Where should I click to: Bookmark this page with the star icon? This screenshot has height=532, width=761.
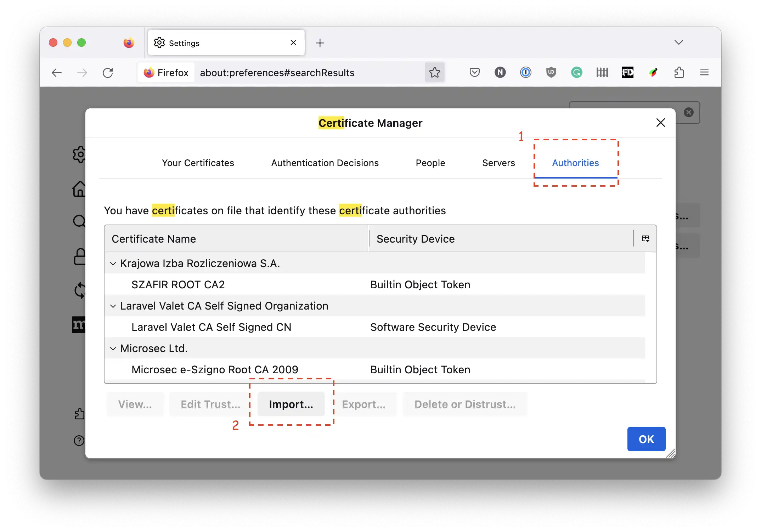point(435,73)
